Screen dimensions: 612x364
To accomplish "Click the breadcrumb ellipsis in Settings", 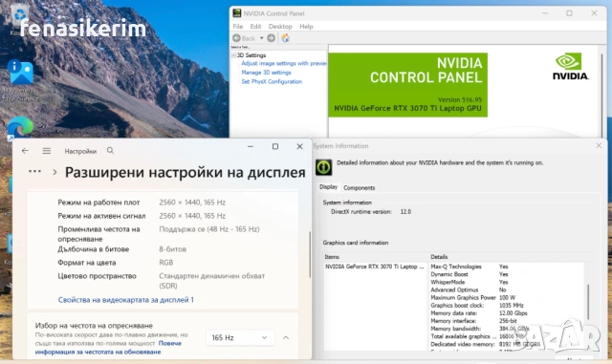I will point(34,171).
